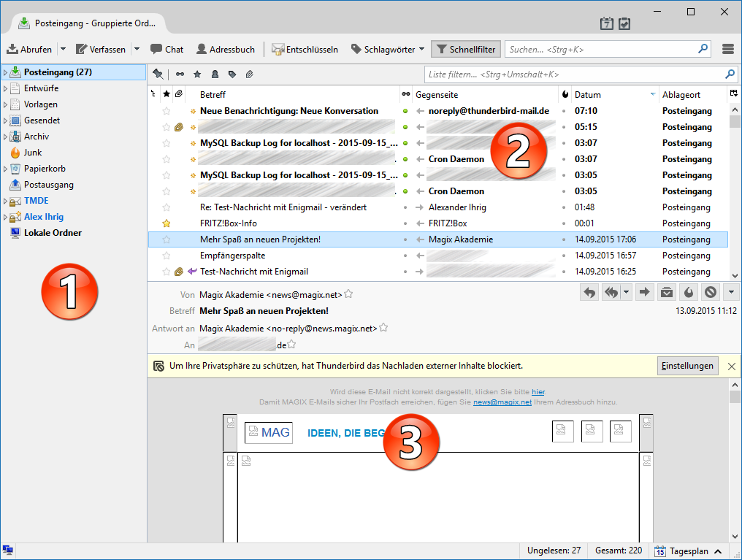
Task: Select the Gesendet folder in the sidebar
Action: coord(42,120)
